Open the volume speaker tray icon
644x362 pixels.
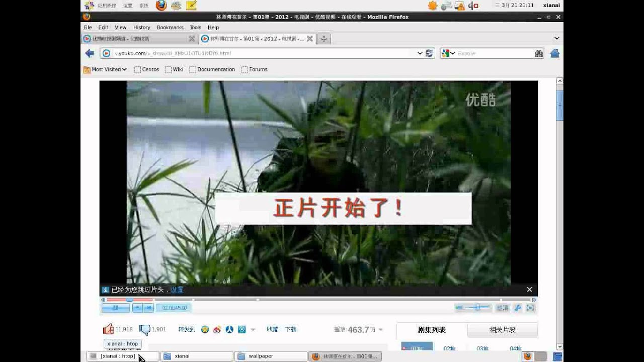(x=473, y=6)
